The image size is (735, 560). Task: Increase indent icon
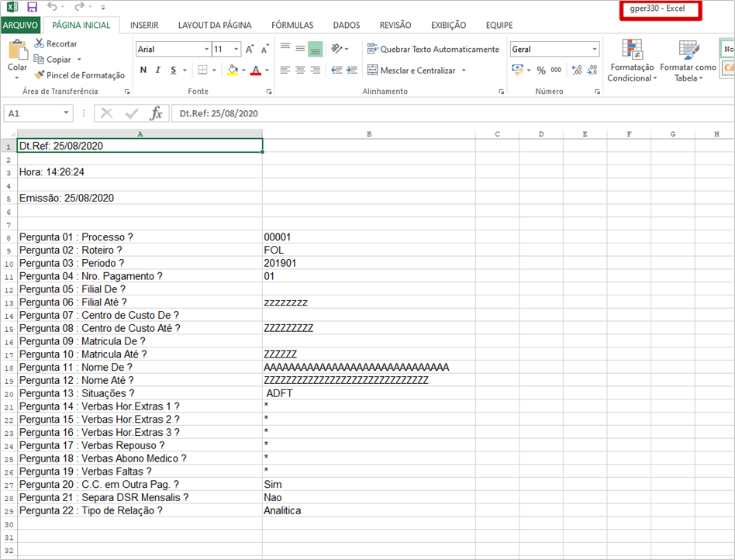[x=352, y=71]
